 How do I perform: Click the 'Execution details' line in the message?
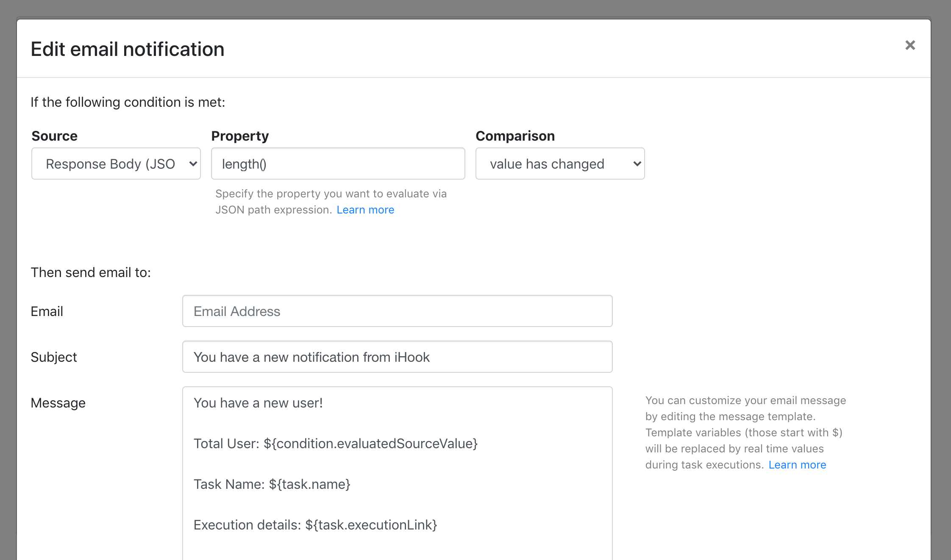coord(315,525)
